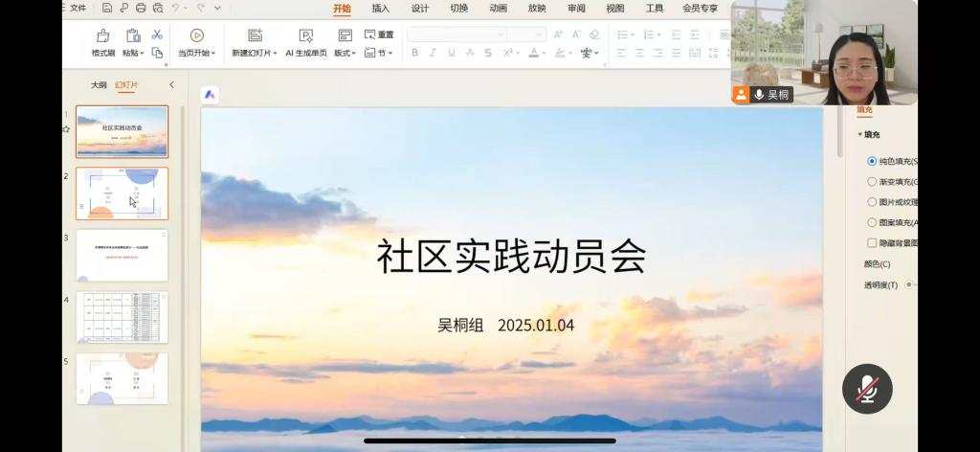Viewport: 980px width, 452px height.
Task: Start slideshow from current slide (当页开始)
Action: click(196, 36)
